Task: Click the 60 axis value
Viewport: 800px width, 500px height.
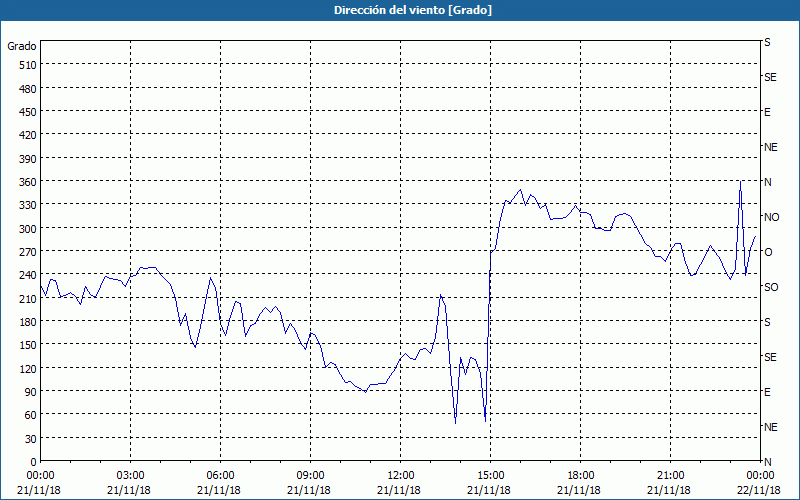Action: 31,415
